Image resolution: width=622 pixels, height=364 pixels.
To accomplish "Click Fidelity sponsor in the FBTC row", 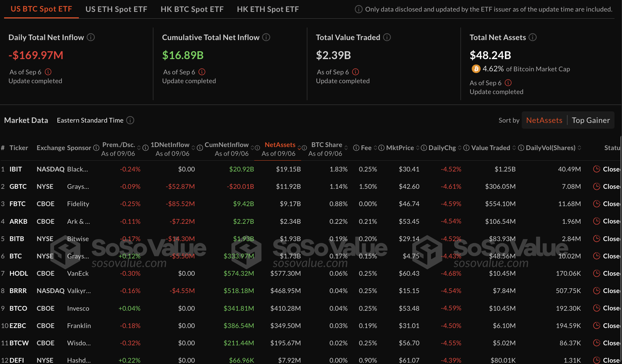I will pyautogui.click(x=78, y=204).
